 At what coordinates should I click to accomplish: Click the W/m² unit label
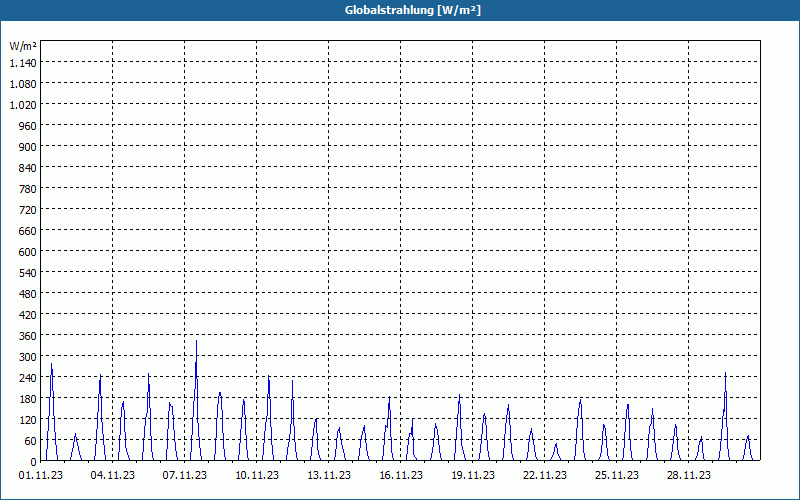[23, 46]
